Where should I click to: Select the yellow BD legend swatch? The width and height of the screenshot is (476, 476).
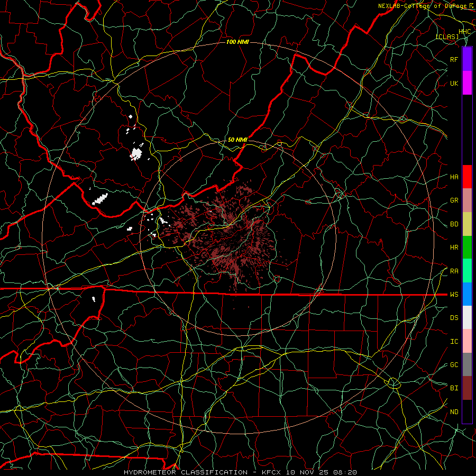pyautogui.click(x=467, y=224)
